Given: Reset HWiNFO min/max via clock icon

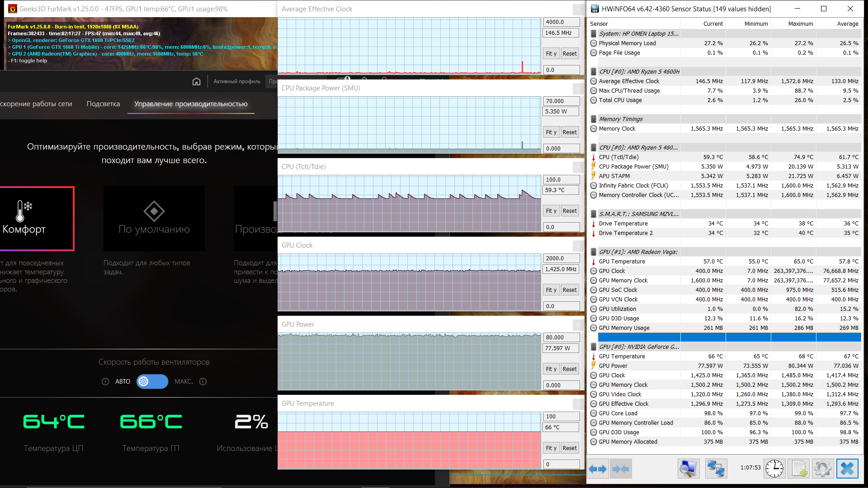Looking at the screenshot, I should tap(774, 469).
